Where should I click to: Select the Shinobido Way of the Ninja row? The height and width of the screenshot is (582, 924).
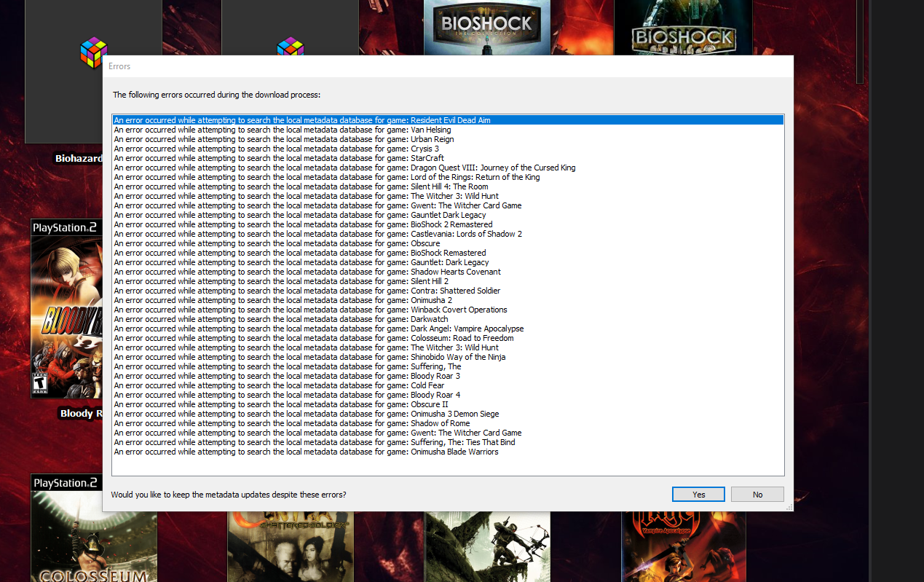click(448, 357)
